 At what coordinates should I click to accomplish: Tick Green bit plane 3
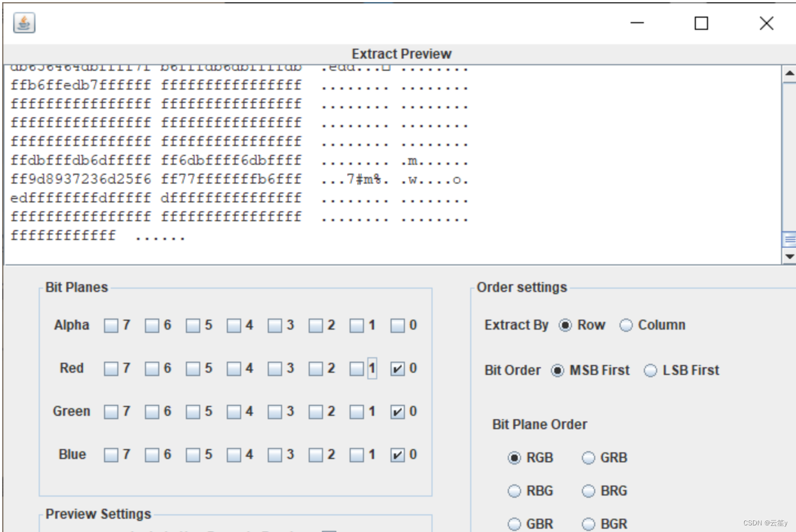[x=275, y=412]
